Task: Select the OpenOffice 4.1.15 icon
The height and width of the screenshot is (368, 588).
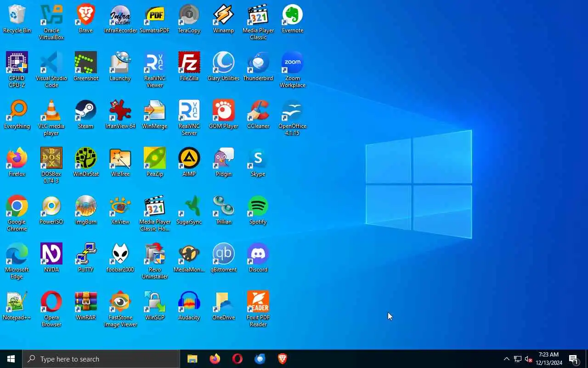Action: [293, 118]
